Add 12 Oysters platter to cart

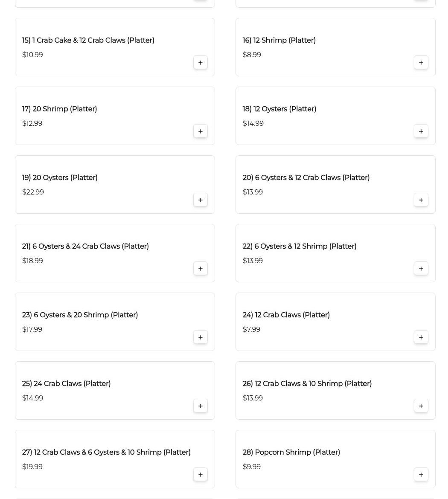click(421, 131)
